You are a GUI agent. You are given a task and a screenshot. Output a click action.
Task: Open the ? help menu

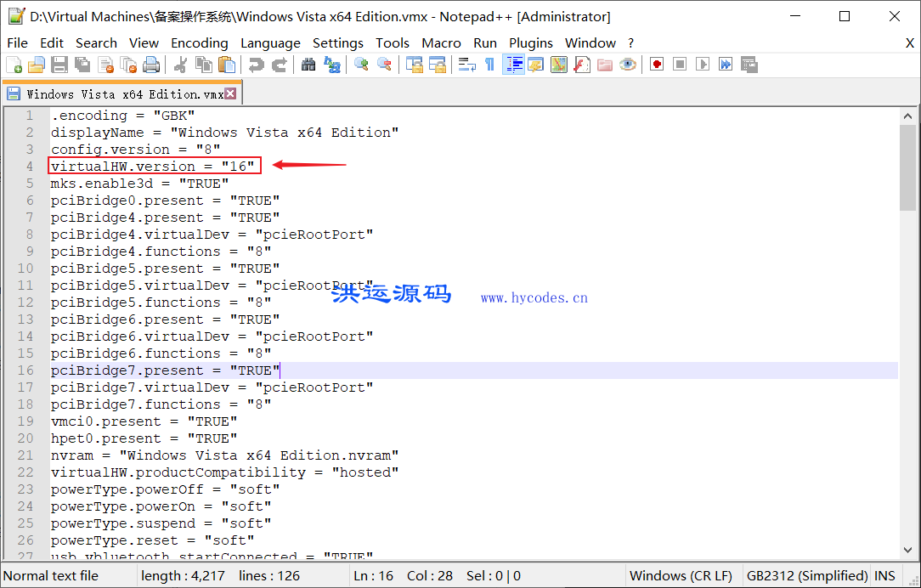click(x=630, y=42)
